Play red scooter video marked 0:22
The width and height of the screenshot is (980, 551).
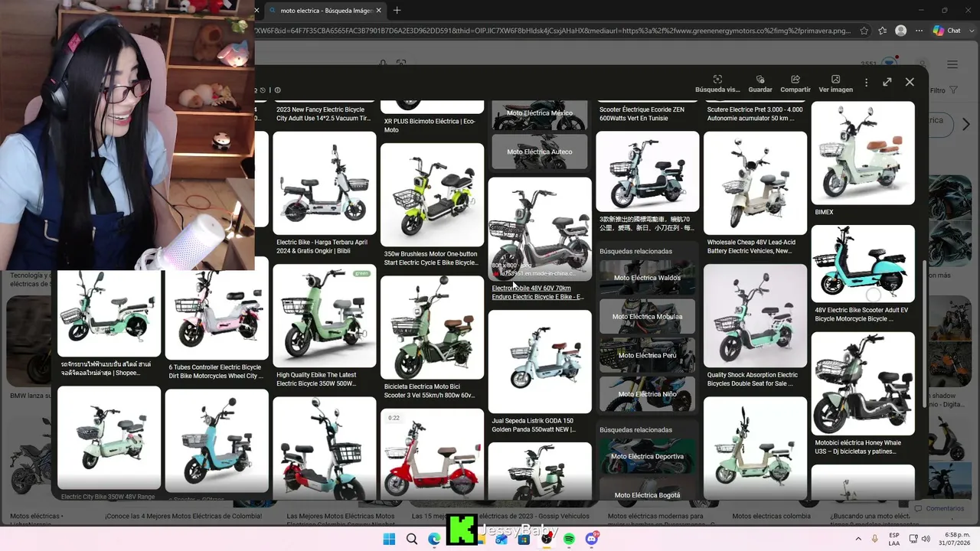432,455
